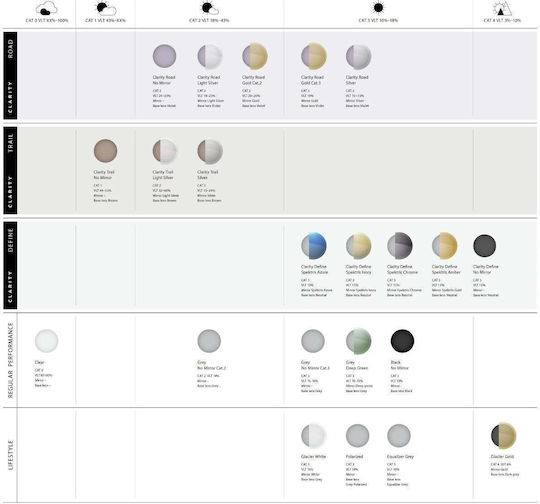
Task: Click the 'Glacier Gold' name text
Action: coord(502,456)
